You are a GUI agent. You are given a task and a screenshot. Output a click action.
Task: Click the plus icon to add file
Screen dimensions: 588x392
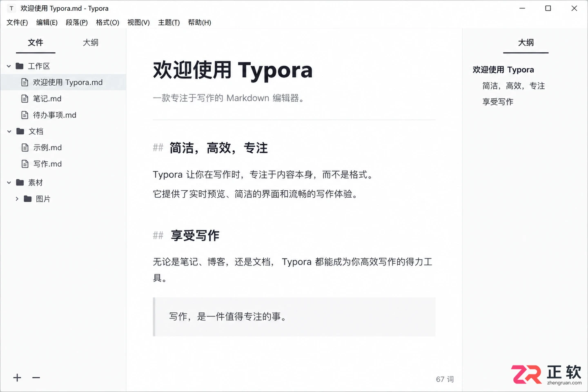(17, 378)
